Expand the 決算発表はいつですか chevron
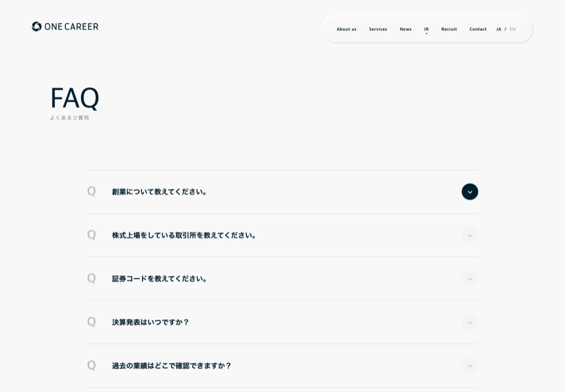The image size is (565, 392). [x=470, y=322]
